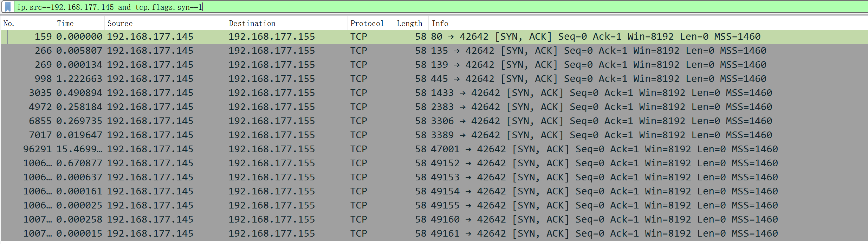
Task: Click Info cell for port 80 SYN, ACK
Action: pos(596,37)
